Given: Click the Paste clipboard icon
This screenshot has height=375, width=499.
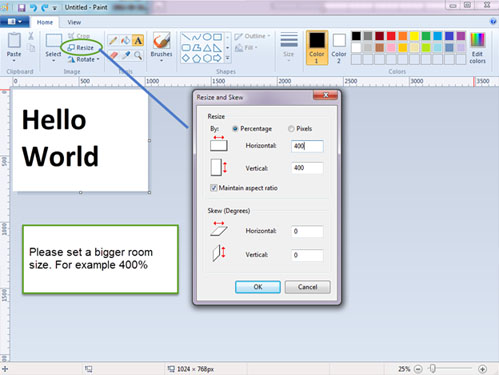Looking at the screenshot, I should point(14,40).
